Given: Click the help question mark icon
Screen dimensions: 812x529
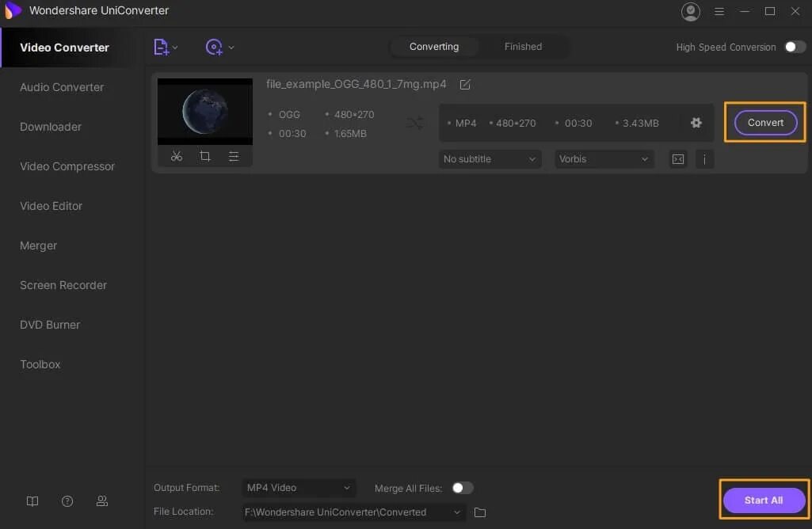Looking at the screenshot, I should (x=67, y=501).
